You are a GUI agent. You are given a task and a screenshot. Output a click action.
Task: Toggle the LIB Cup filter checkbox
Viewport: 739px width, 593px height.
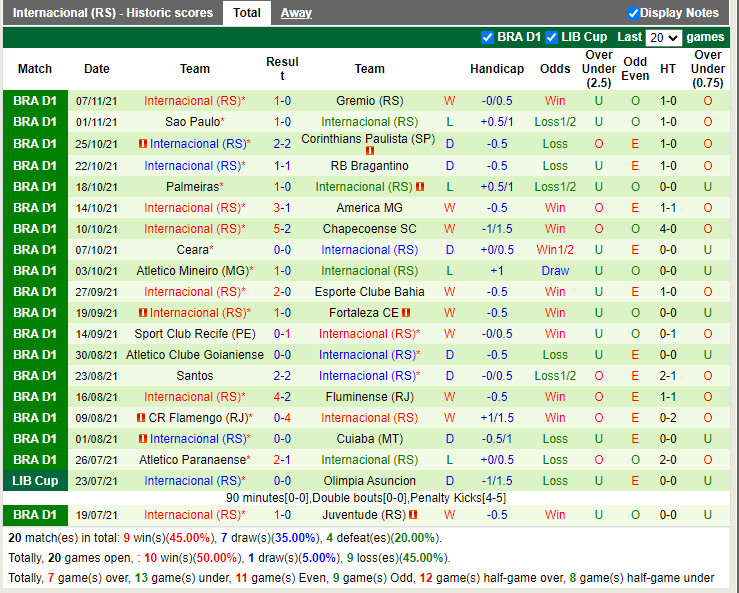pos(551,37)
